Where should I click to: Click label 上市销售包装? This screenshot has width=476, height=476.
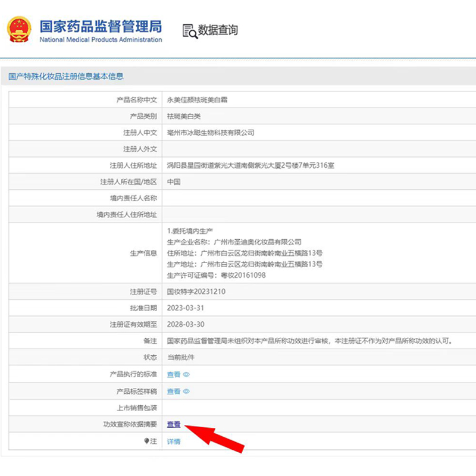coord(137,408)
